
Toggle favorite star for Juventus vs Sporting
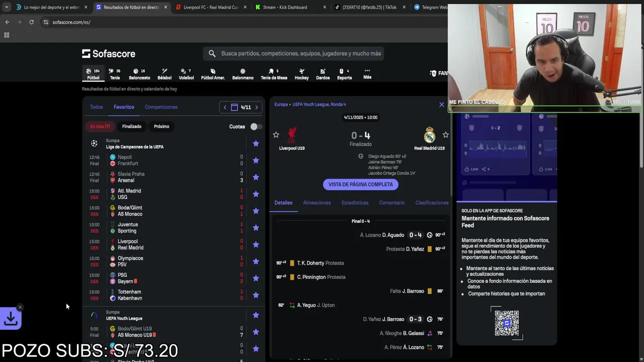point(256,228)
